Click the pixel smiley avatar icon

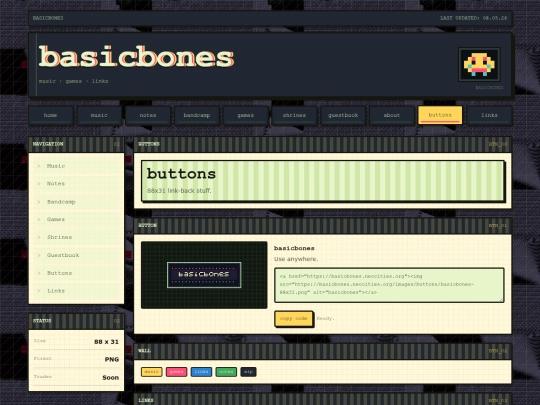click(479, 64)
